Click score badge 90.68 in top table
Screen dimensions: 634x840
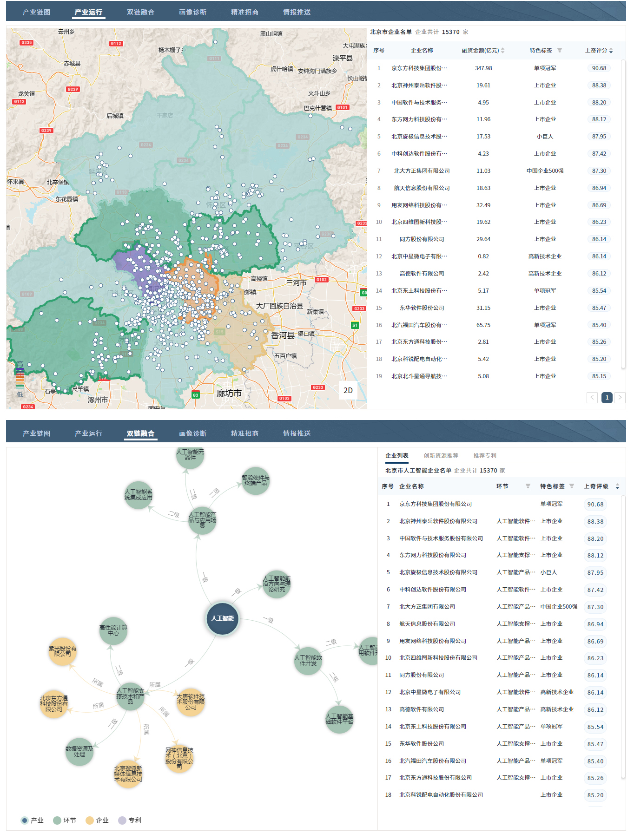[599, 68]
